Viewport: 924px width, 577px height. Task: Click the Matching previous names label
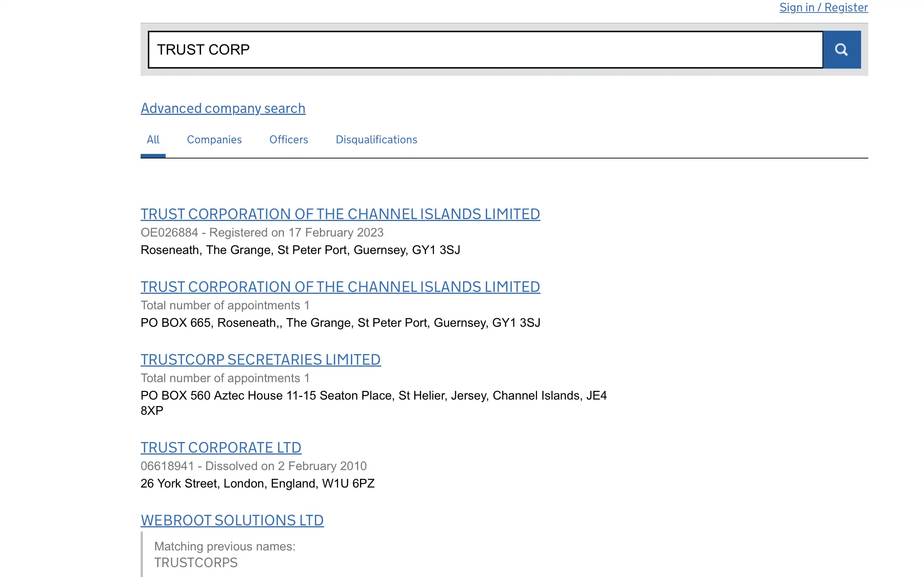(x=225, y=546)
